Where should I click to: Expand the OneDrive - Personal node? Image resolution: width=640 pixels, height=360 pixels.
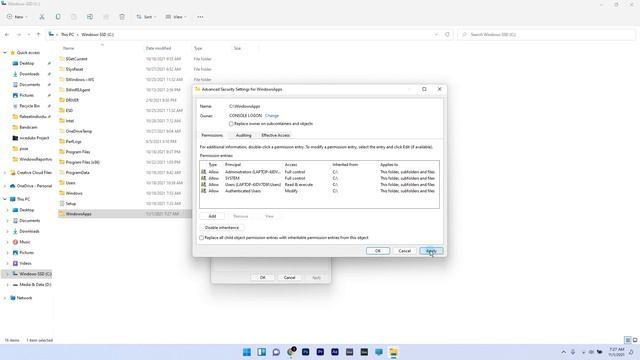[x=5, y=186]
